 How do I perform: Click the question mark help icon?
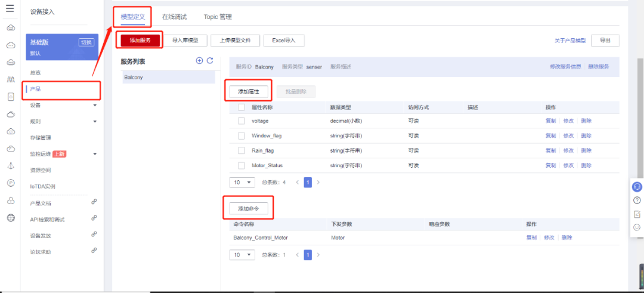[x=637, y=201]
